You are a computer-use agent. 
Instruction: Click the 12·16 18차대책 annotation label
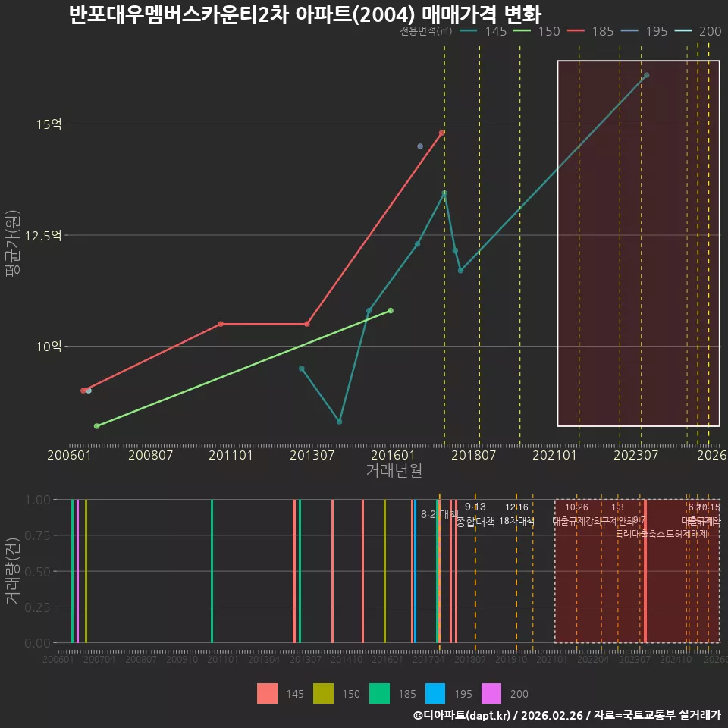pyautogui.click(x=516, y=514)
